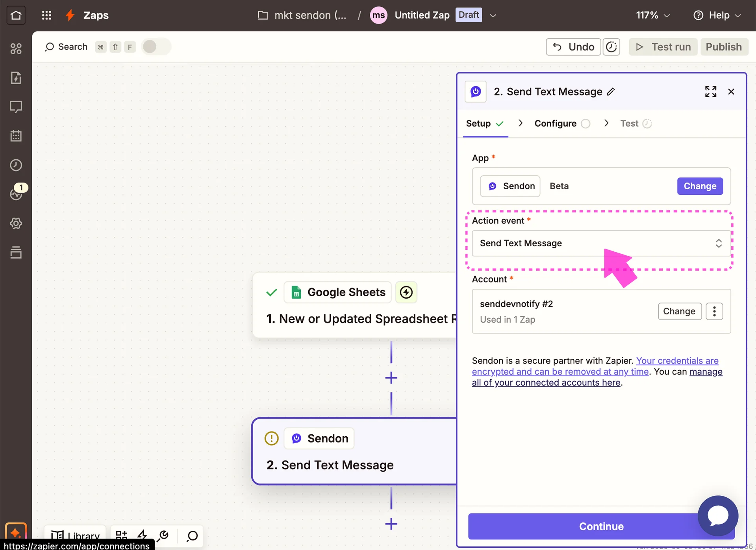Open Zap history in left sidebar

coord(16,165)
